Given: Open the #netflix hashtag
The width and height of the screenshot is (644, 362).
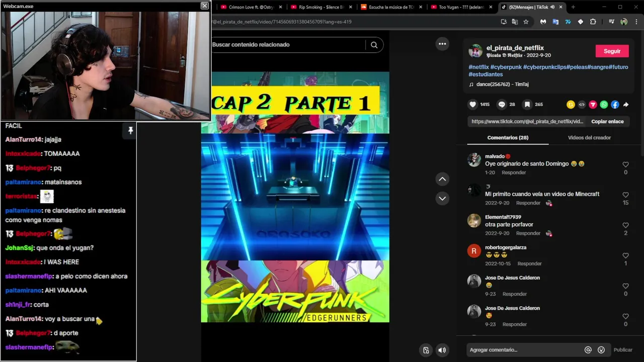Looking at the screenshot, I should tap(478, 67).
